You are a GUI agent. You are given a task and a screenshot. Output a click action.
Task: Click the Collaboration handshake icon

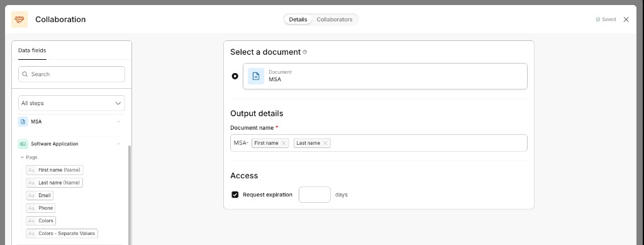(19, 20)
